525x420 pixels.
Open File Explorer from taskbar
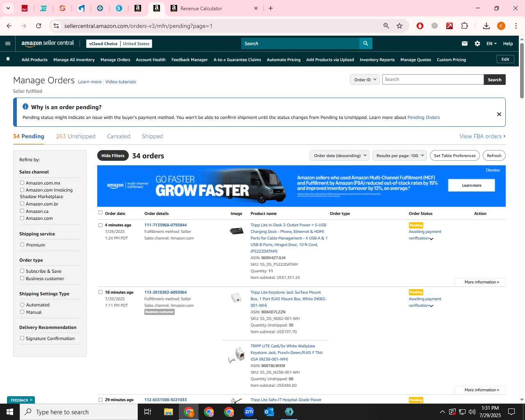tap(168, 412)
